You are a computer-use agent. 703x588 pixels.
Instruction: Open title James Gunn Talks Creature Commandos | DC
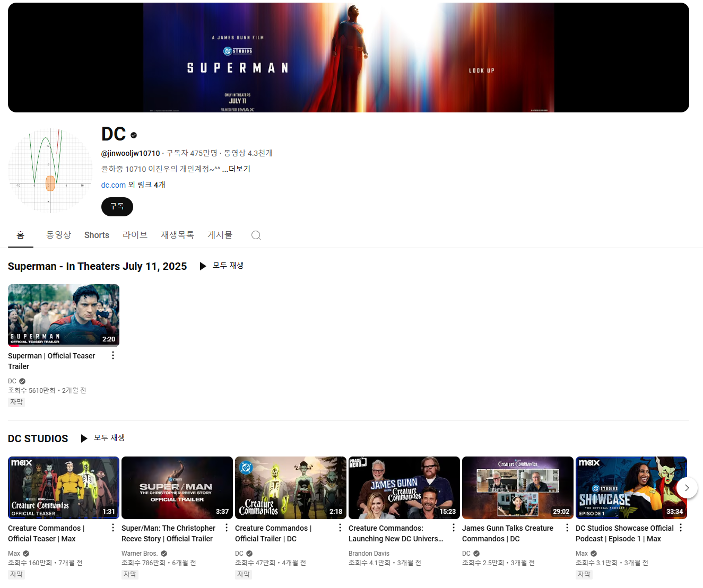(x=508, y=533)
